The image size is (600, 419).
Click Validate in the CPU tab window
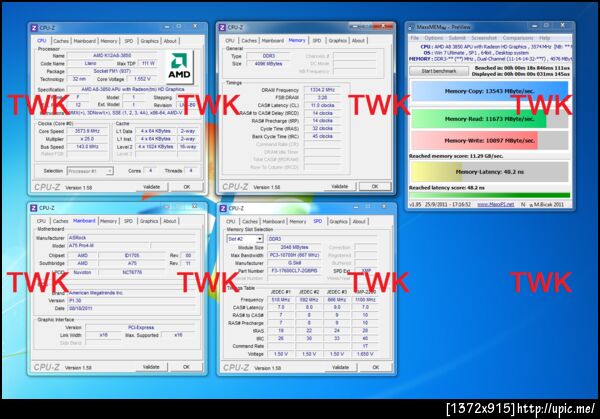(152, 187)
